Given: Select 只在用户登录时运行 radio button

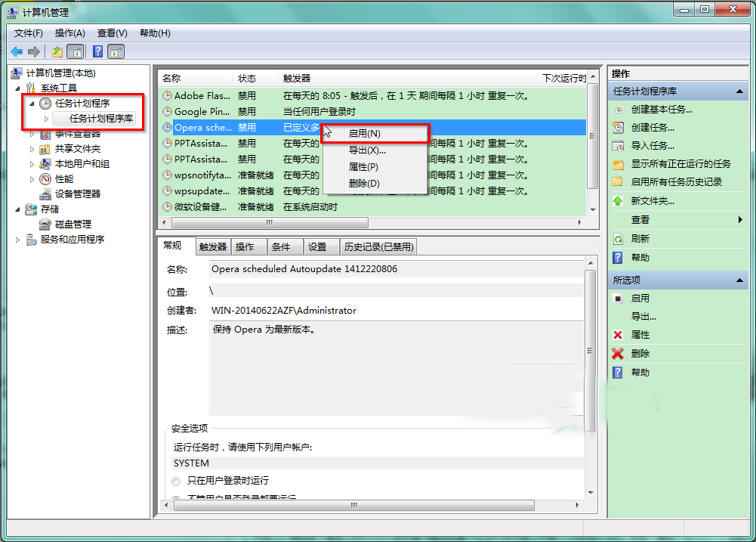Looking at the screenshot, I should tap(176, 481).
